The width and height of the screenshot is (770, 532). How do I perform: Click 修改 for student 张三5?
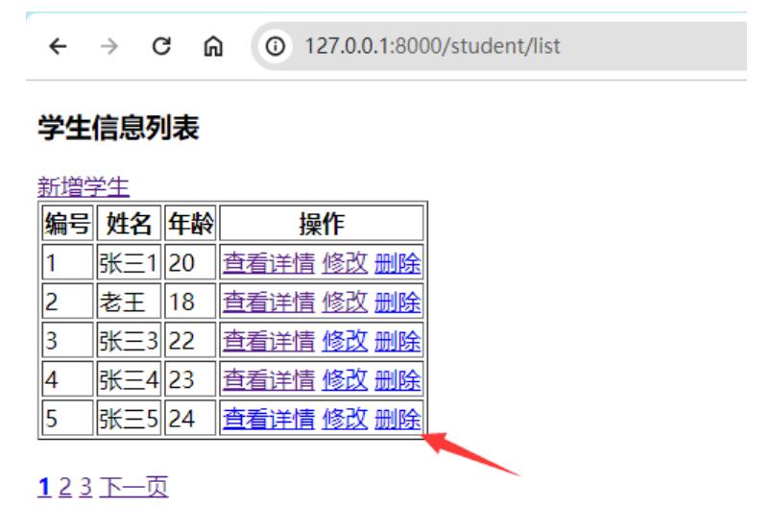[x=345, y=420]
